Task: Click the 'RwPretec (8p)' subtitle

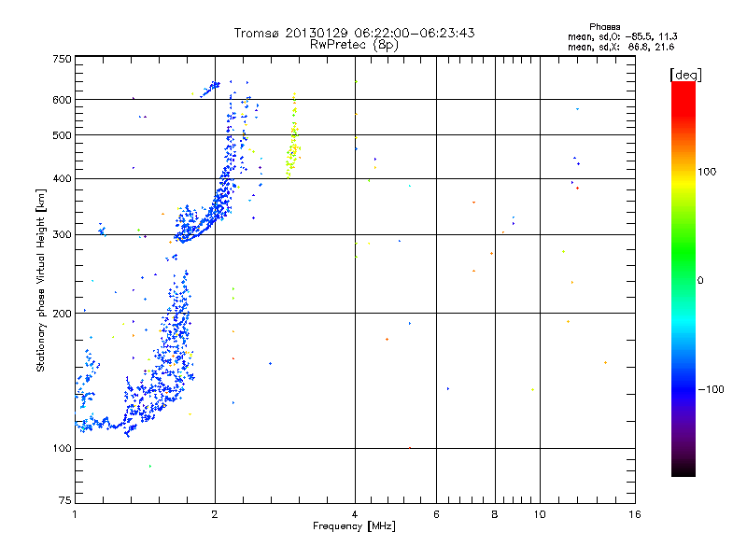Action: click(x=354, y=45)
